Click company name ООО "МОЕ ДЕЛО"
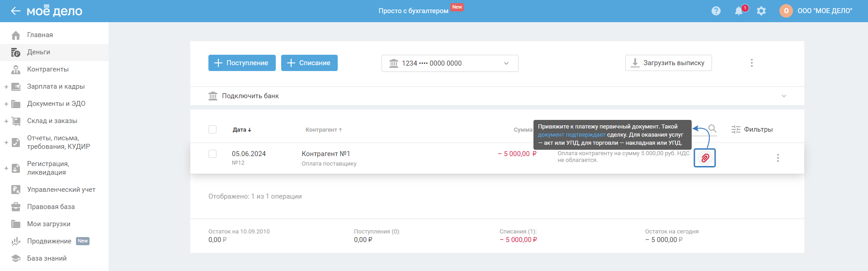Screen dimensions: 868x271 click(x=825, y=11)
